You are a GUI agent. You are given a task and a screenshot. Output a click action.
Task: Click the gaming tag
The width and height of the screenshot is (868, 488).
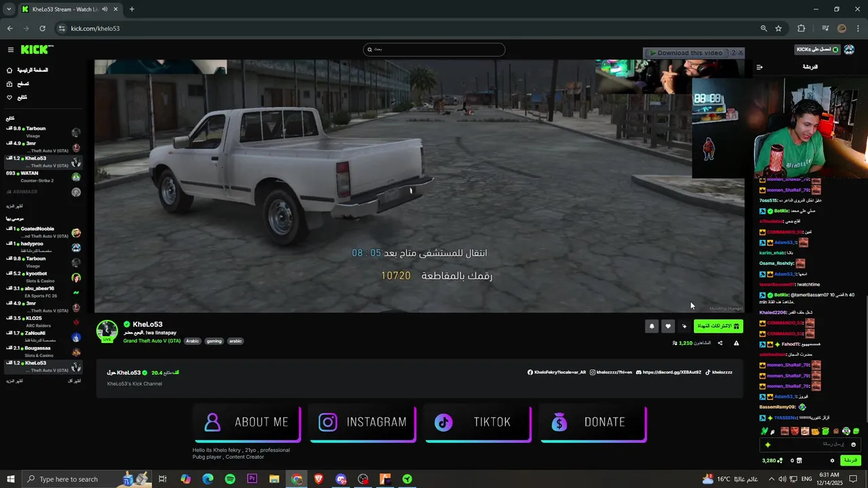point(214,341)
